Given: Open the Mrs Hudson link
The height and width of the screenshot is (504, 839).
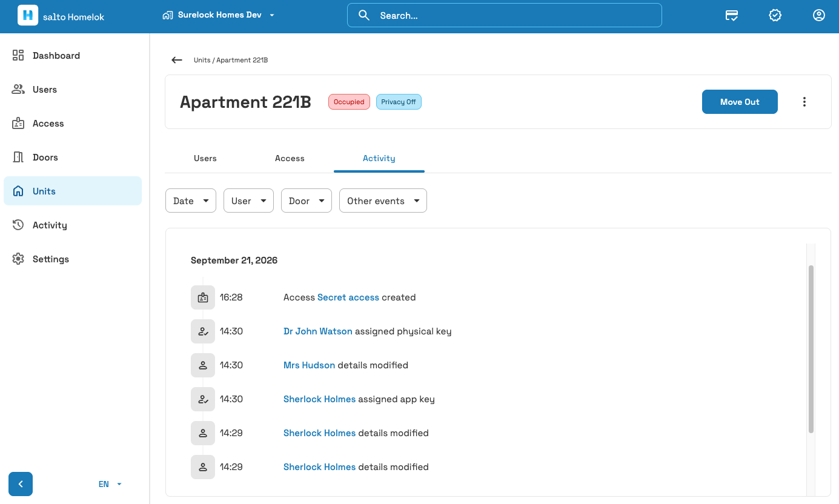Looking at the screenshot, I should 309,365.
